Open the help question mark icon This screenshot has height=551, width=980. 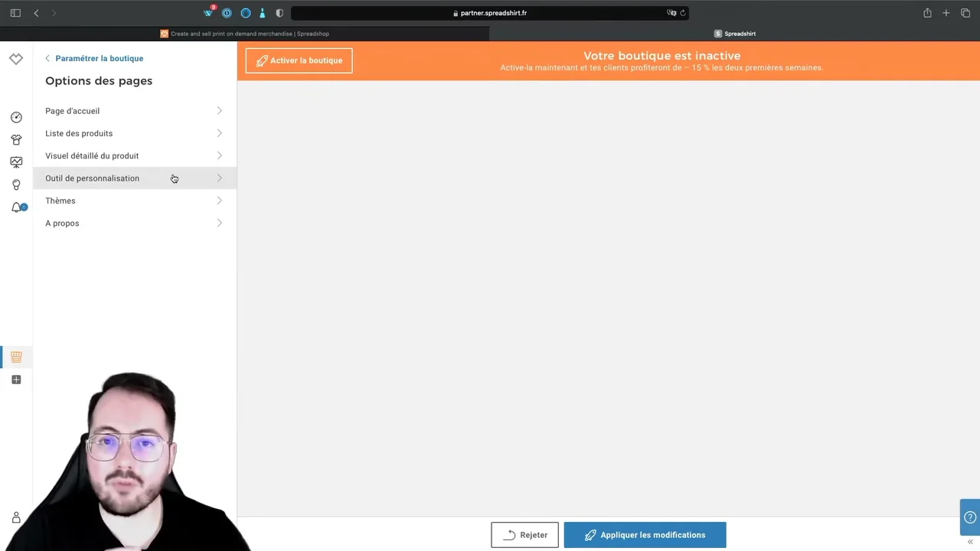[970, 517]
